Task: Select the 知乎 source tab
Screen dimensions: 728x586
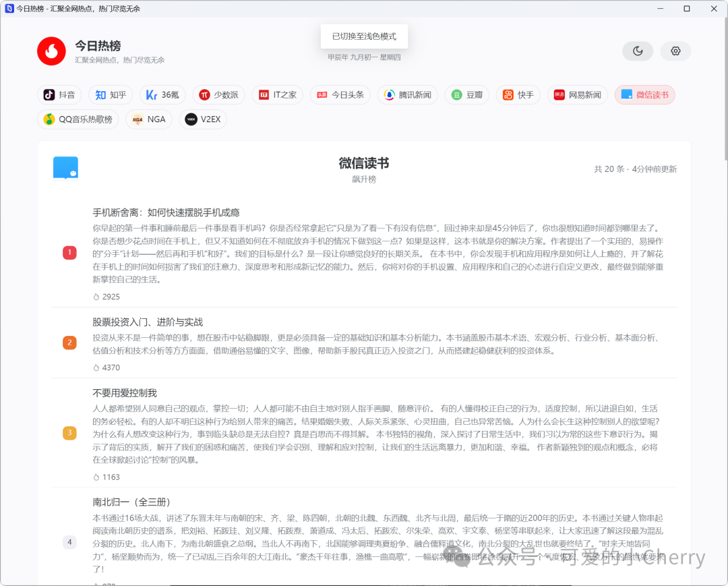Action: pos(111,94)
